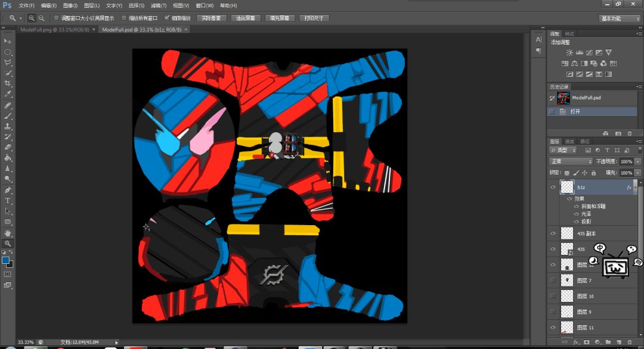The width and height of the screenshot is (644, 349).
Task: Add a layer mask
Action: tap(587, 342)
